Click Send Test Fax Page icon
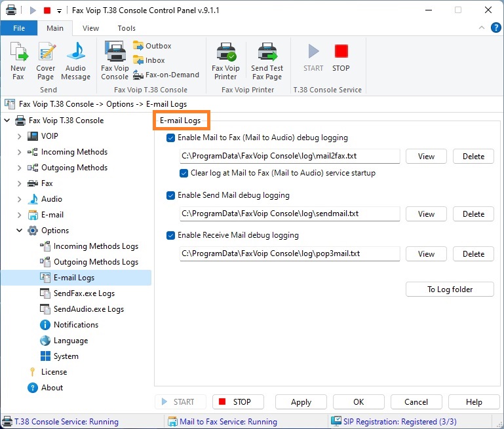Viewport: 504px width, 429px height. (x=267, y=61)
